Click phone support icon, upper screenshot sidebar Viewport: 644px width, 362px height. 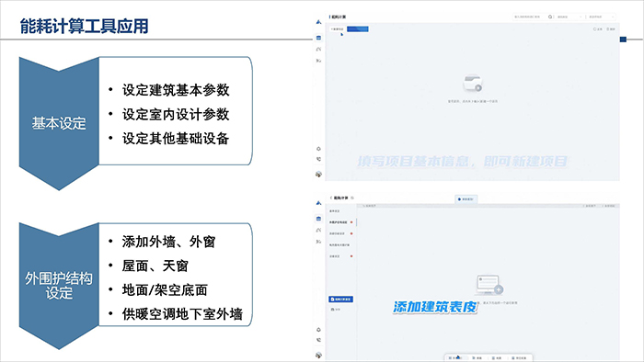(318, 159)
